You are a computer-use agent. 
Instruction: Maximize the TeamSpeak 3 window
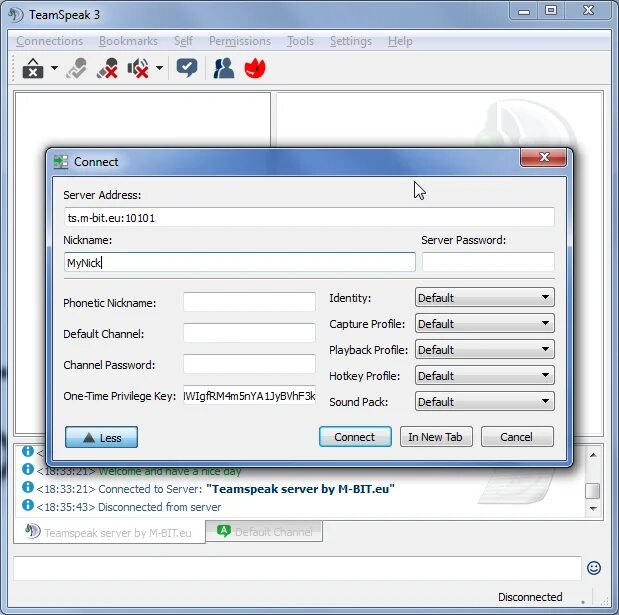coord(551,11)
